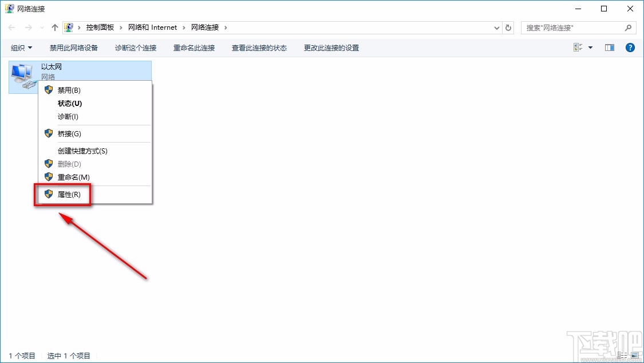Toggle the preview pane
Screen dimensions: 644x363
tap(609, 47)
